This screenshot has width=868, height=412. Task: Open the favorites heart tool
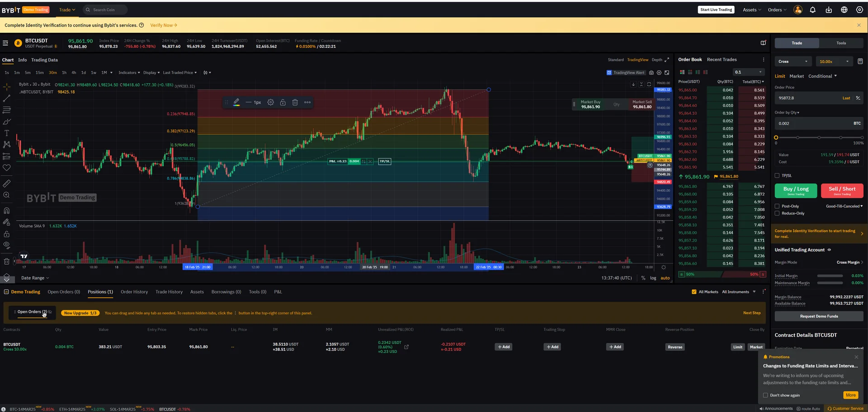(7, 168)
